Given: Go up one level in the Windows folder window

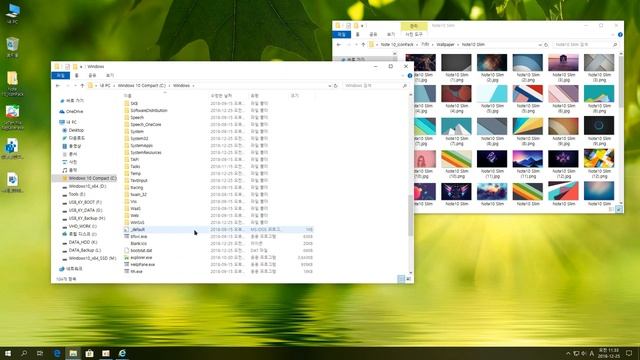Looking at the screenshot, I should pyautogui.click(x=82, y=86).
